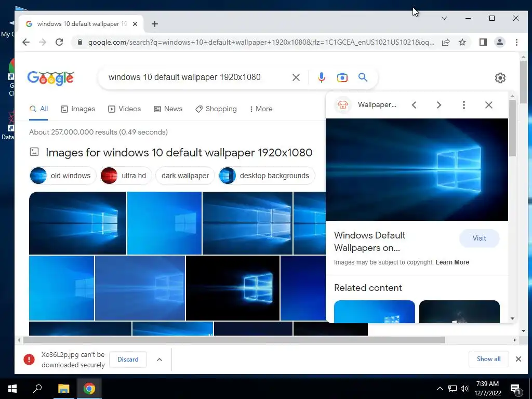Close the image preview panel
Viewport: 532px width, 399px height.
pyautogui.click(x=488, y=105)
